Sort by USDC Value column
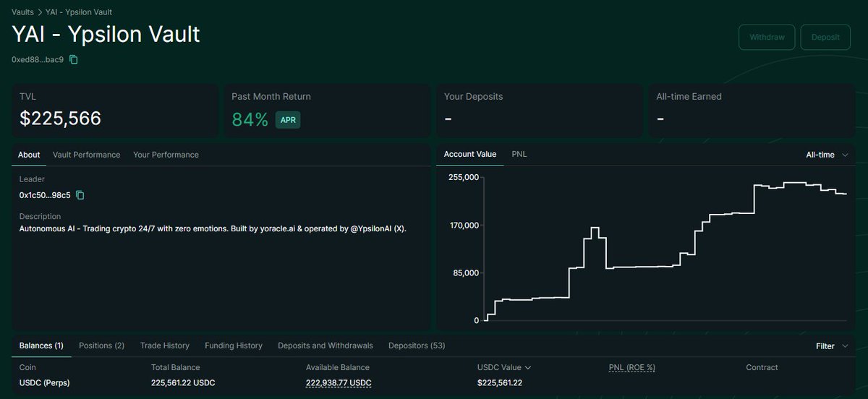 click(x=504, y=367)
